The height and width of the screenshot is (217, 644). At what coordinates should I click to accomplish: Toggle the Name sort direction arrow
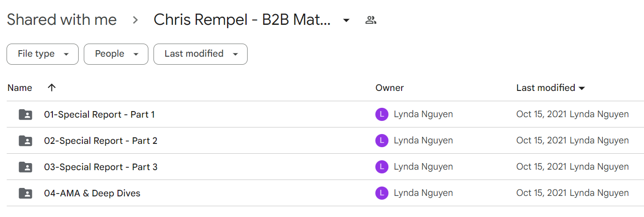51,88
